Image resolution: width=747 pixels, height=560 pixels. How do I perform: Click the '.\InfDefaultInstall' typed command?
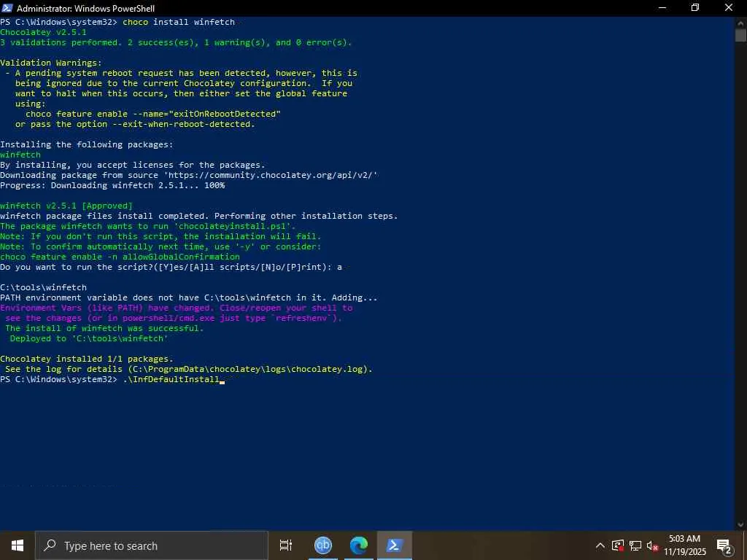171,379
